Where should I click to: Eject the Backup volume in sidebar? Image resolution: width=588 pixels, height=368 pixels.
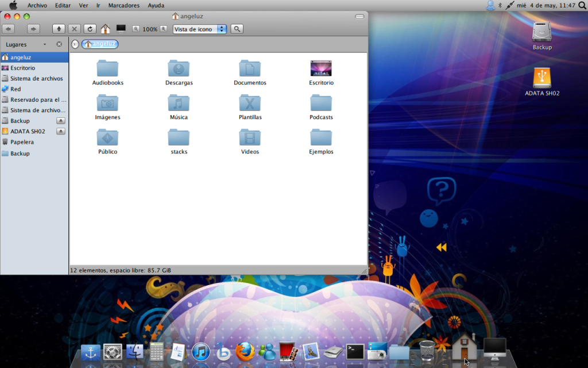coord(61,121)
